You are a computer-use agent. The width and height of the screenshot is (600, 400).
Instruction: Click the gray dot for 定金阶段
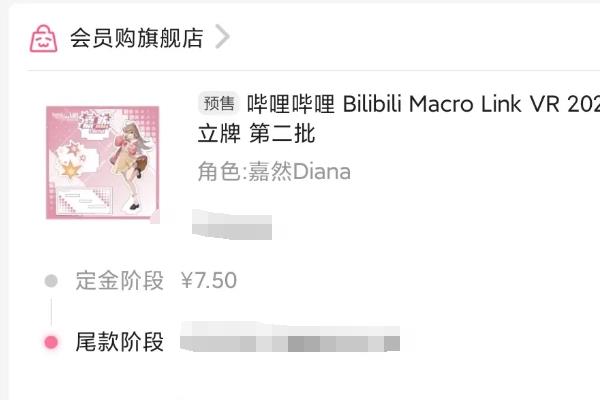(51, 281)
